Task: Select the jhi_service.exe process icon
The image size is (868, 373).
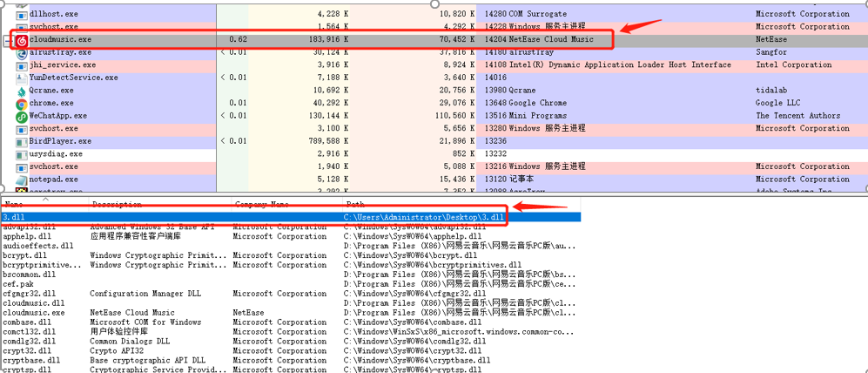Action: 22,65
